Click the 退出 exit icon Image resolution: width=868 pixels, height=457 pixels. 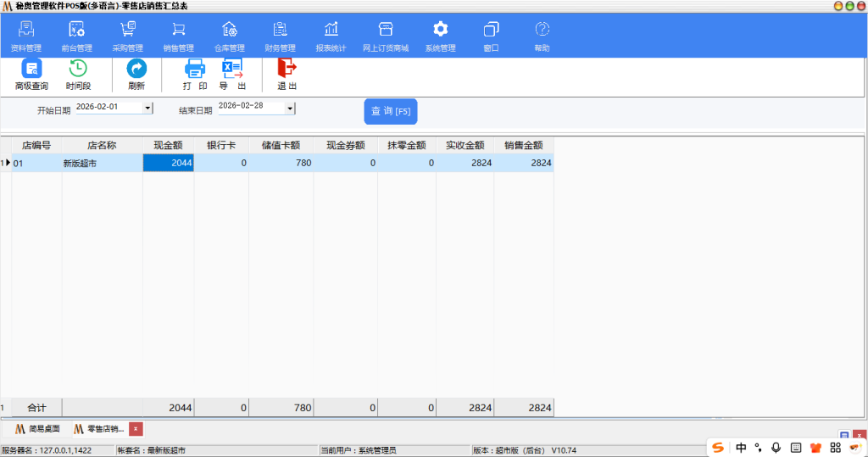tap(287, 70)
